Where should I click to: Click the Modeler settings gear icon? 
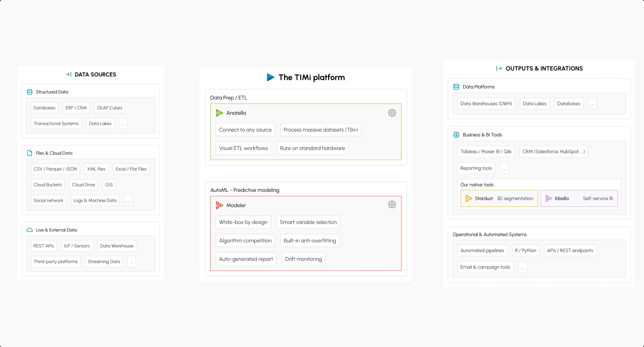392,205
